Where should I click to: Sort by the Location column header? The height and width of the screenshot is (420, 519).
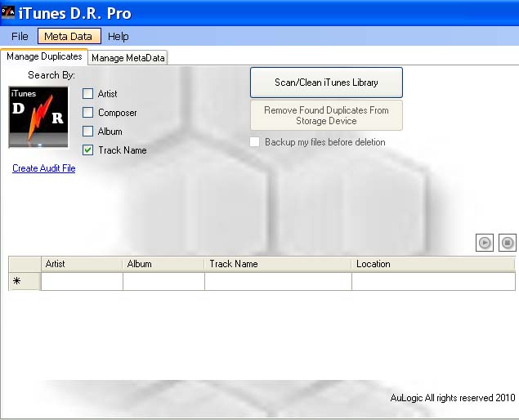click(x=433, y=264)
